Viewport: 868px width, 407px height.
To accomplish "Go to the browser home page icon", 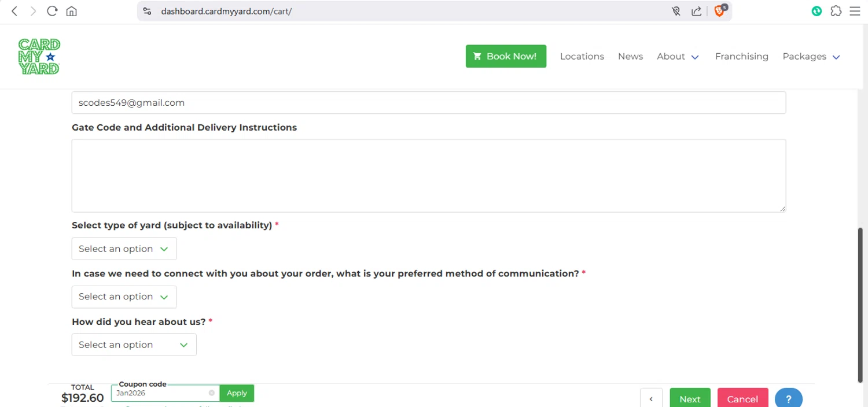I will point(71,11).
